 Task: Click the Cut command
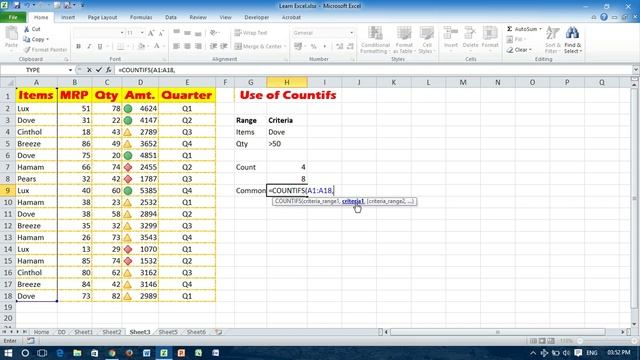click(32, 29)
